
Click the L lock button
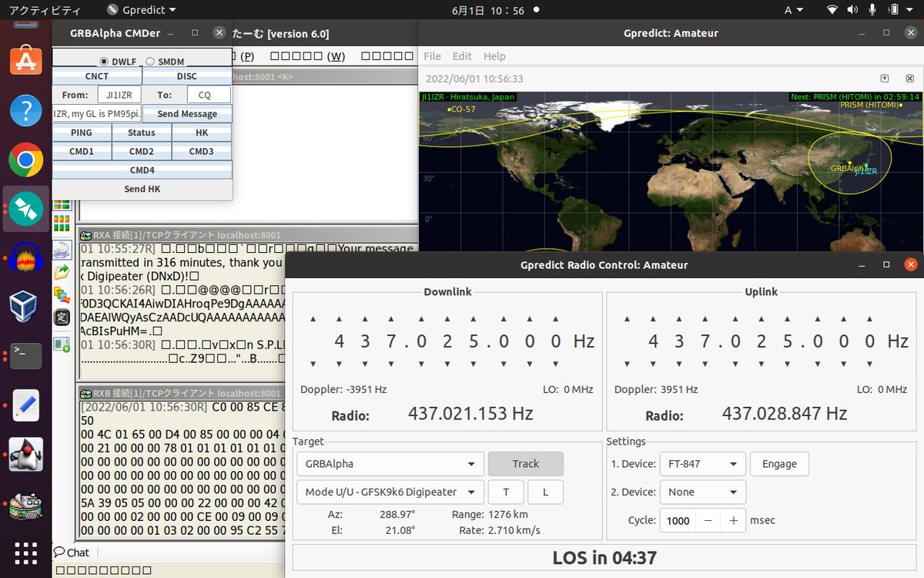click(x=545, y=492)
